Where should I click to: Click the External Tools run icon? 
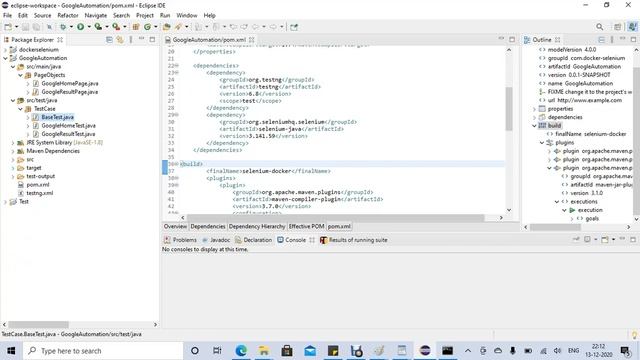[116, 27]
